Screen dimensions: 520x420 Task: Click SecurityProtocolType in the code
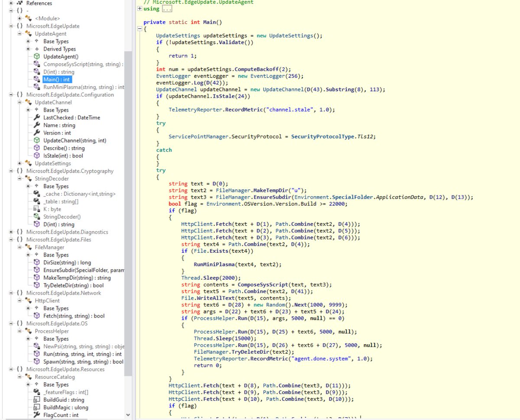(322, 136)
